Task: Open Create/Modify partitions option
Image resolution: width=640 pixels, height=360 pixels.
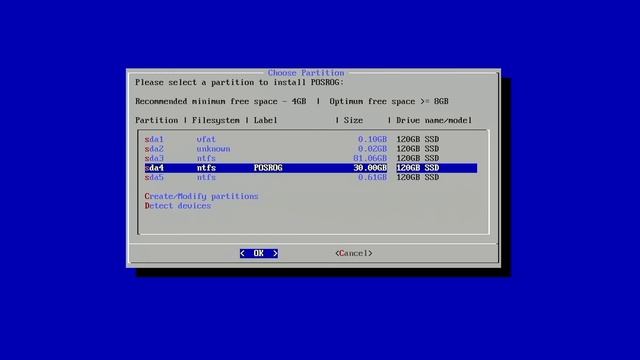Action: [201, 196]
